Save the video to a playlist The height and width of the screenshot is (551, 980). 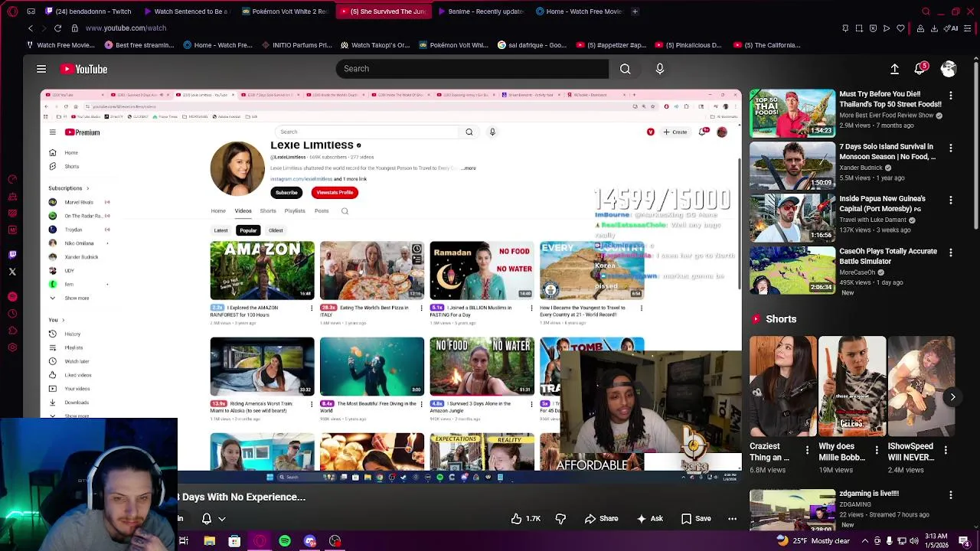tap(696, 519)
